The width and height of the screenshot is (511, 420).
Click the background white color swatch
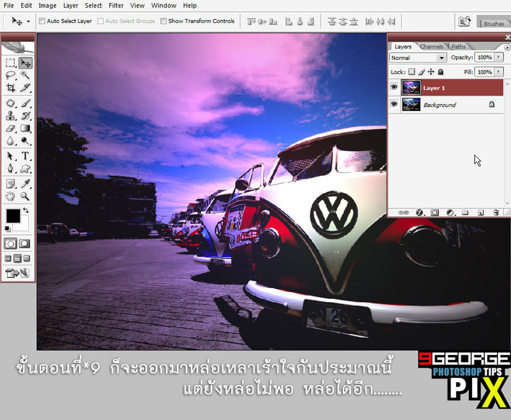24,225
